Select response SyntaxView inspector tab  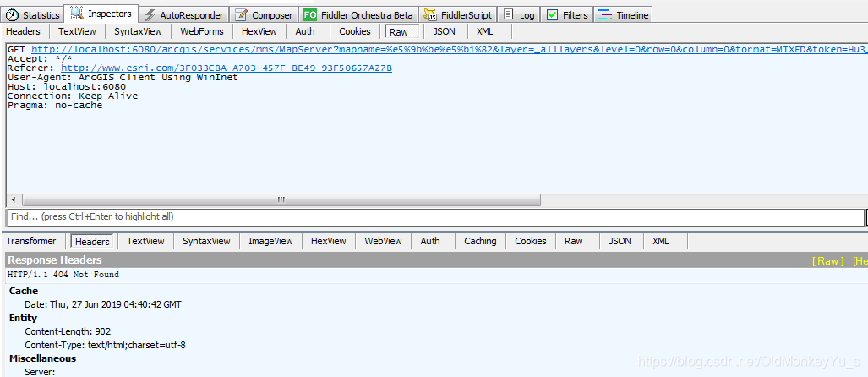tap(206, 241)
